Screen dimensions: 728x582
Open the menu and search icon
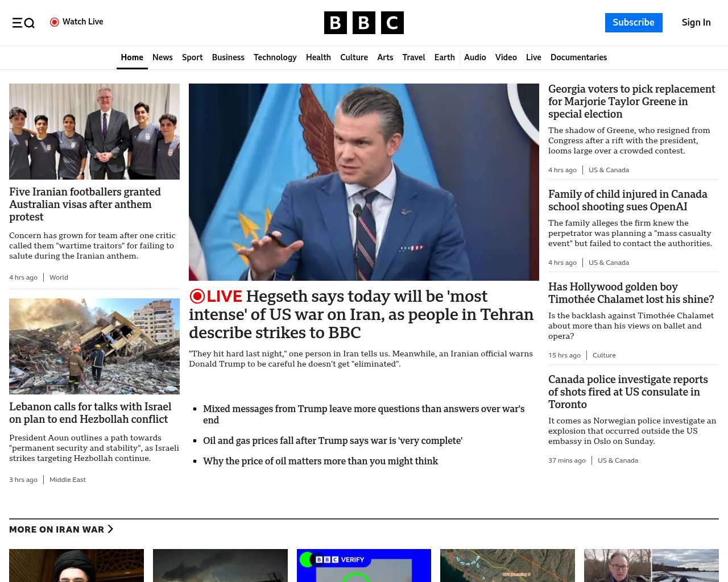click(23, 23)
